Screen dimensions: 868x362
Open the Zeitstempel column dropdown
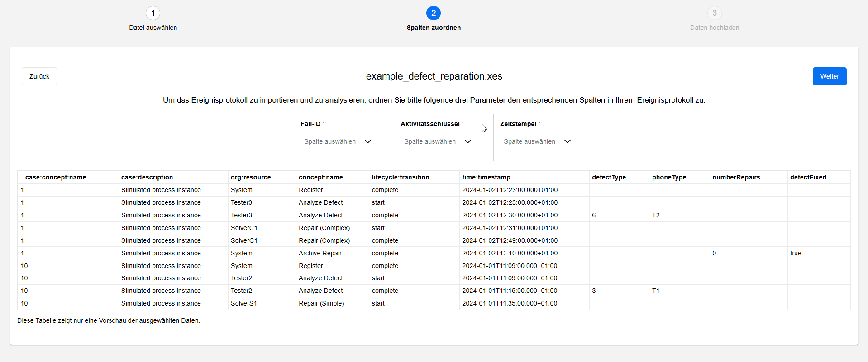click(538, 141)
